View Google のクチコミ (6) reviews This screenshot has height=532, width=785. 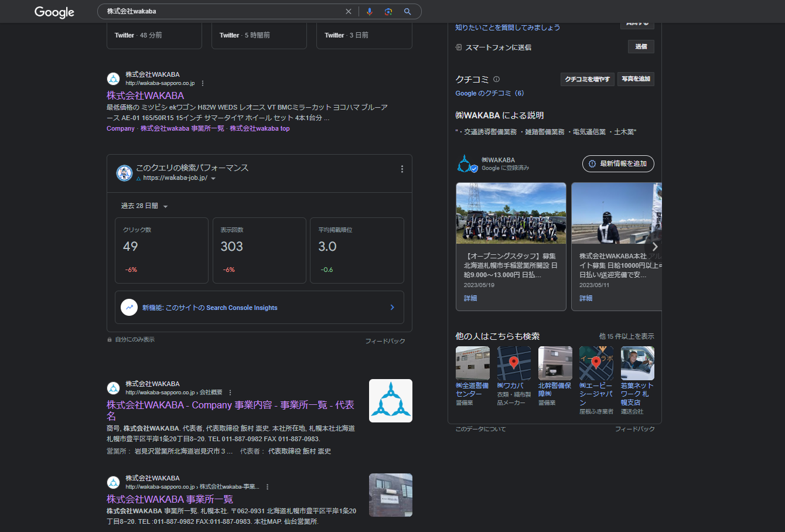tap(490, 94)
